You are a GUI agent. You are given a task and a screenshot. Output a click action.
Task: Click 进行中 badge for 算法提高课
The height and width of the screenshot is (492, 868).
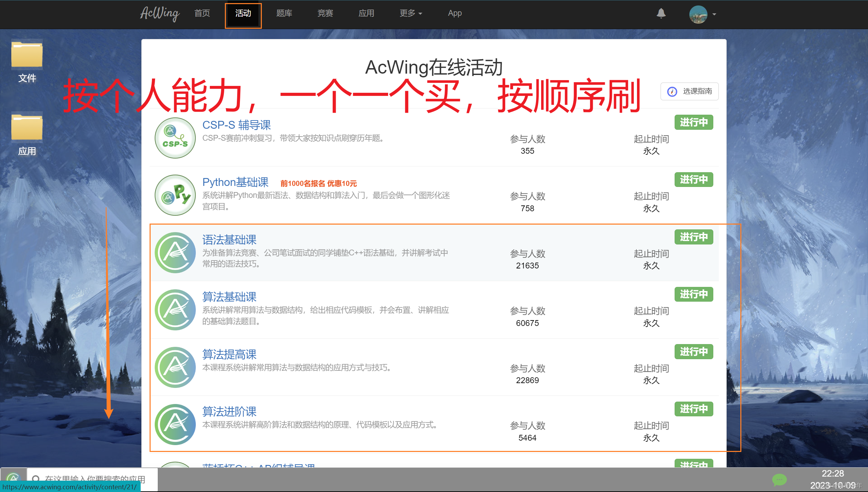694,352
